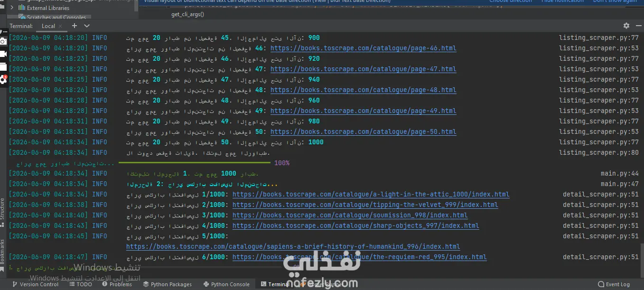Click the 04:18:40 timestamp log entry
The height and width of the screenshot is (290, 644).
48,215
